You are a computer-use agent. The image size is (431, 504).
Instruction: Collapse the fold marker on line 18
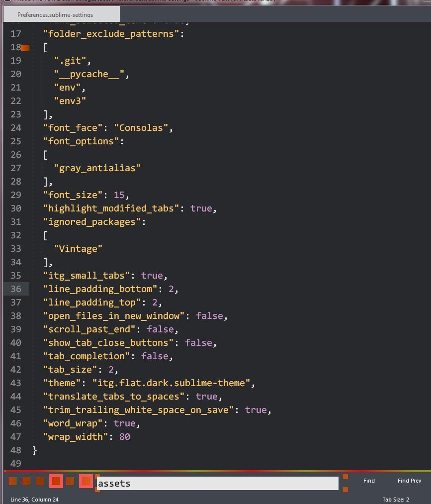[25, 48]
